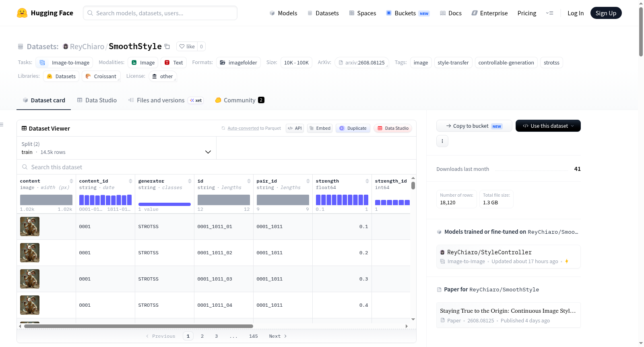Click the Previous page button

(x=161, y=336)
